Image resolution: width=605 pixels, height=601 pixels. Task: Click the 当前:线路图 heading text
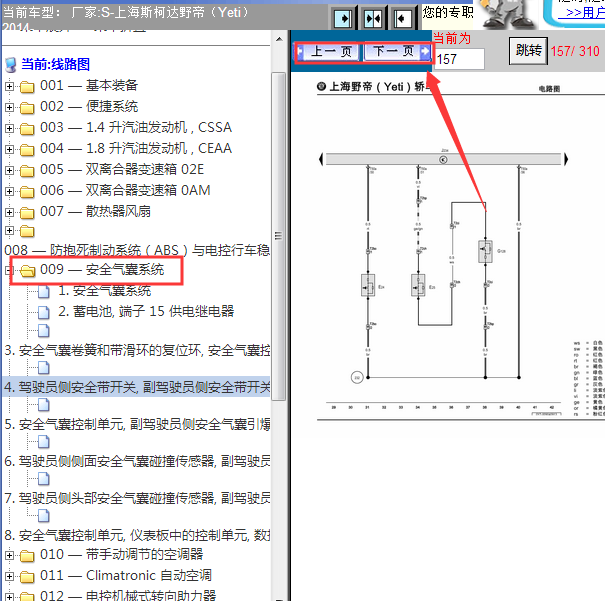(x=55, y=64)
